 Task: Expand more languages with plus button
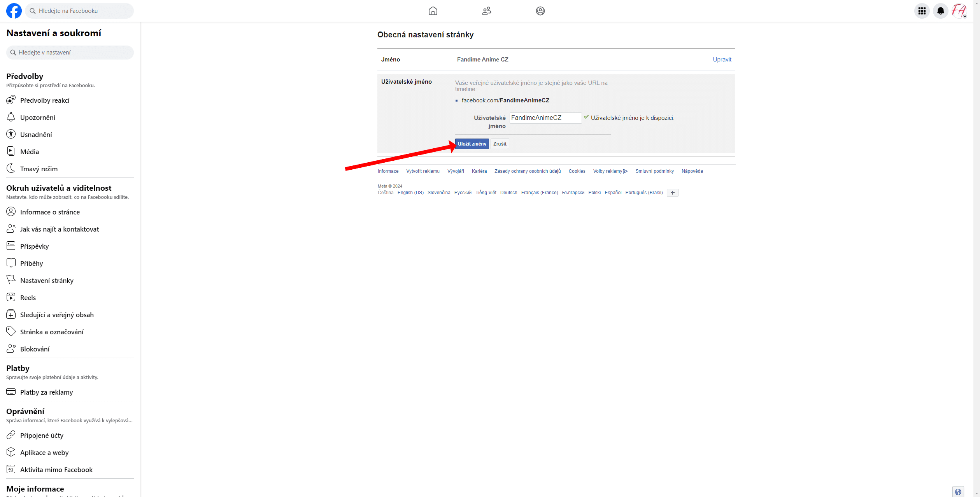(x=672, y=193)
